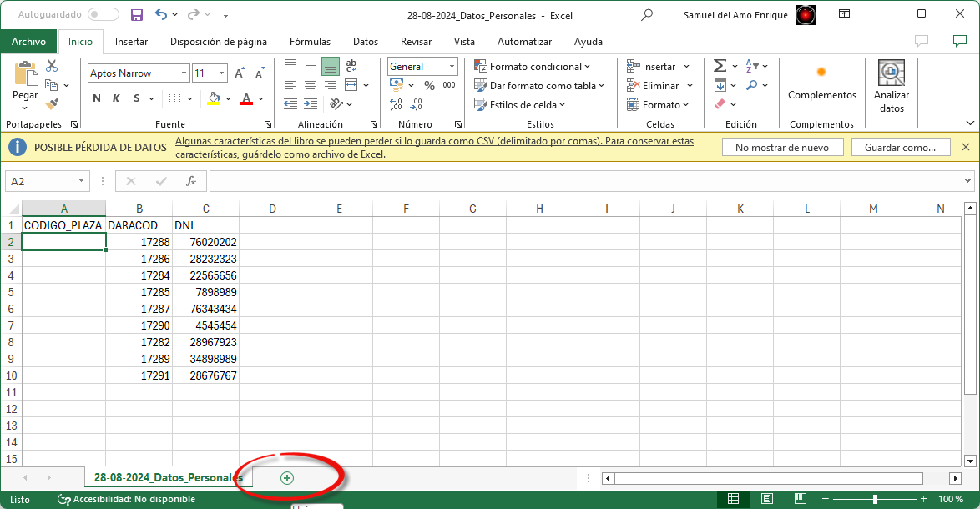
Task: Select bottom align (highlighted)
Action: [331, 66]
